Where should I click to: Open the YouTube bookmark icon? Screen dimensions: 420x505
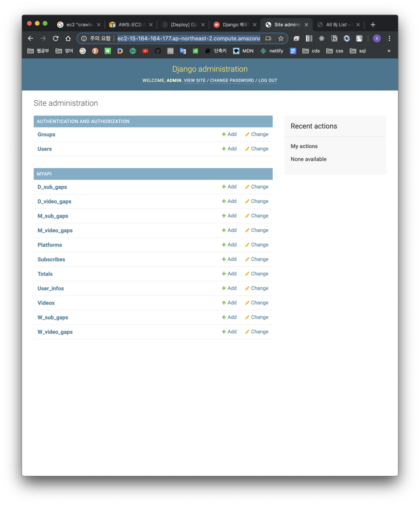click(x=145, y=51)
